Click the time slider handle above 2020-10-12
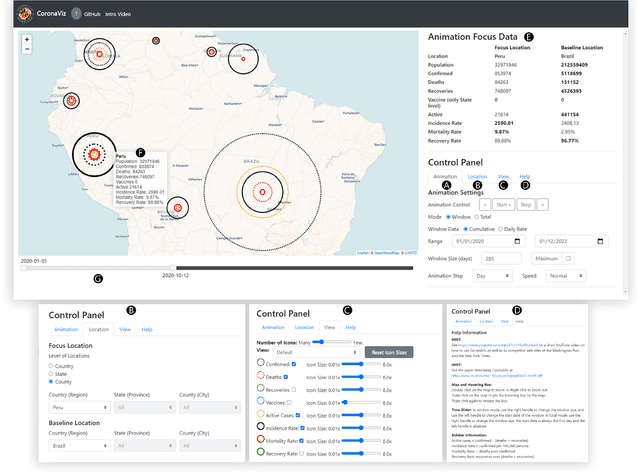 174,267
